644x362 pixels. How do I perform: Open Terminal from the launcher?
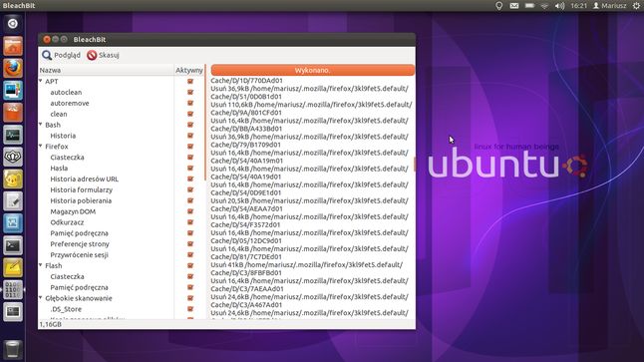coord(13,245)
